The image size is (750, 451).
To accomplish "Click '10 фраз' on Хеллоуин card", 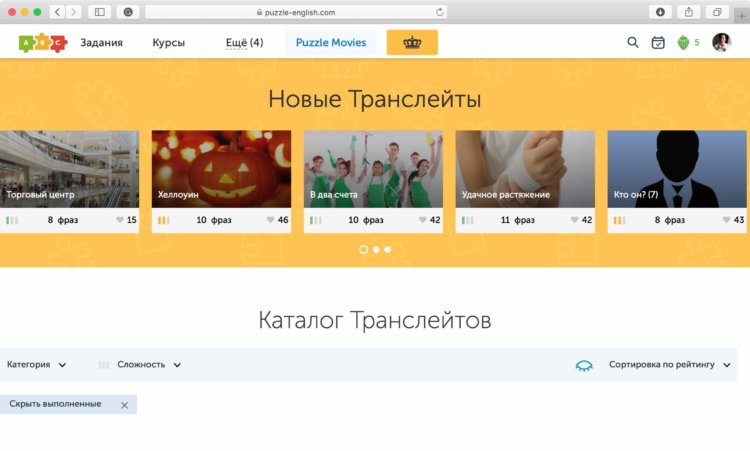I will tap(214, 220).
